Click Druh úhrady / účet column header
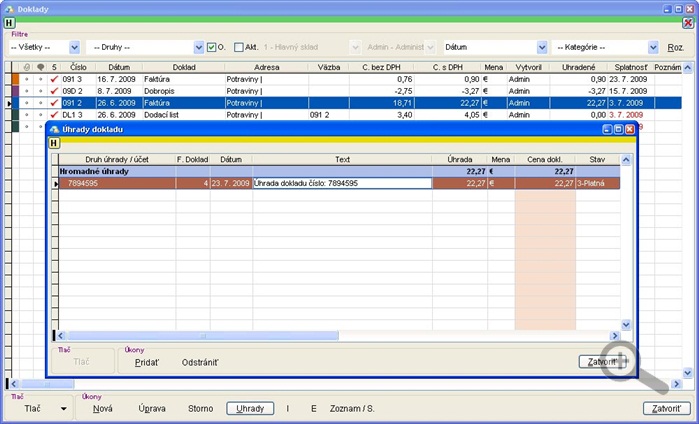699x424 pixels. [x=117, y=160]
